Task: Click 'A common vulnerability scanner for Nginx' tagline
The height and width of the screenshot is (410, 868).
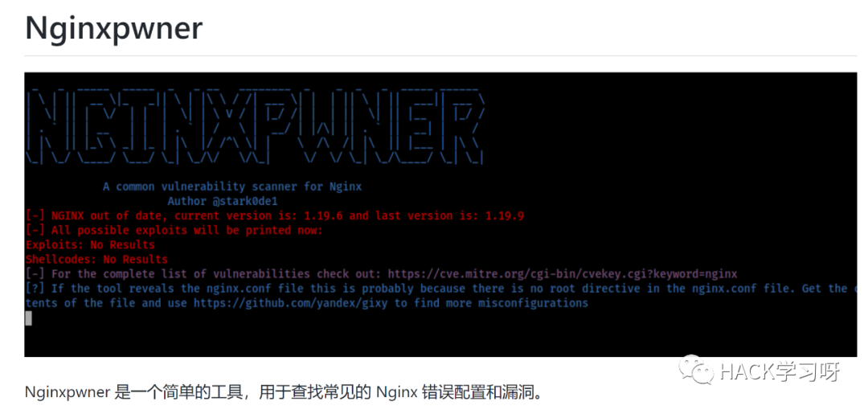Action: point(232,187)
